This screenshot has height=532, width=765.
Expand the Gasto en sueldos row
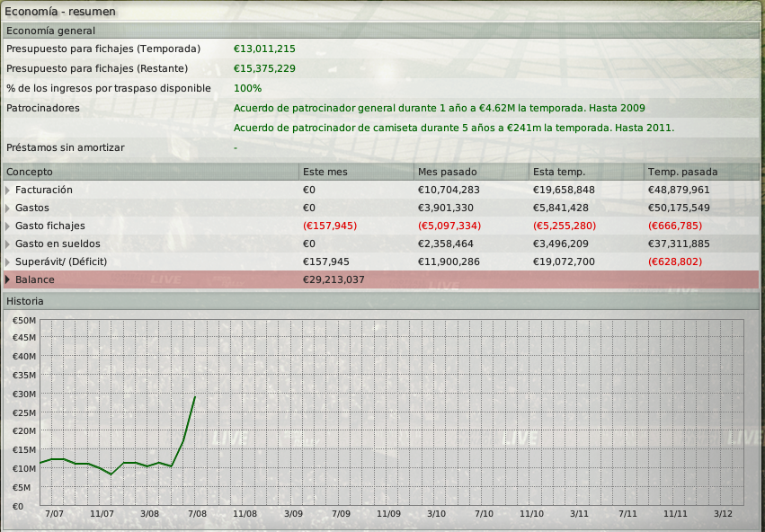pyautogui.click(x=7, y=244)
